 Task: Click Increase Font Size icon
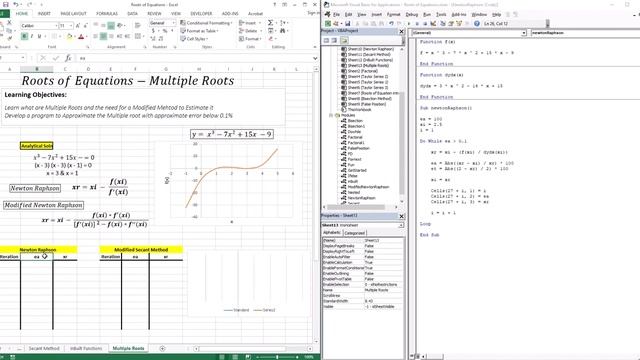point(78,26)
